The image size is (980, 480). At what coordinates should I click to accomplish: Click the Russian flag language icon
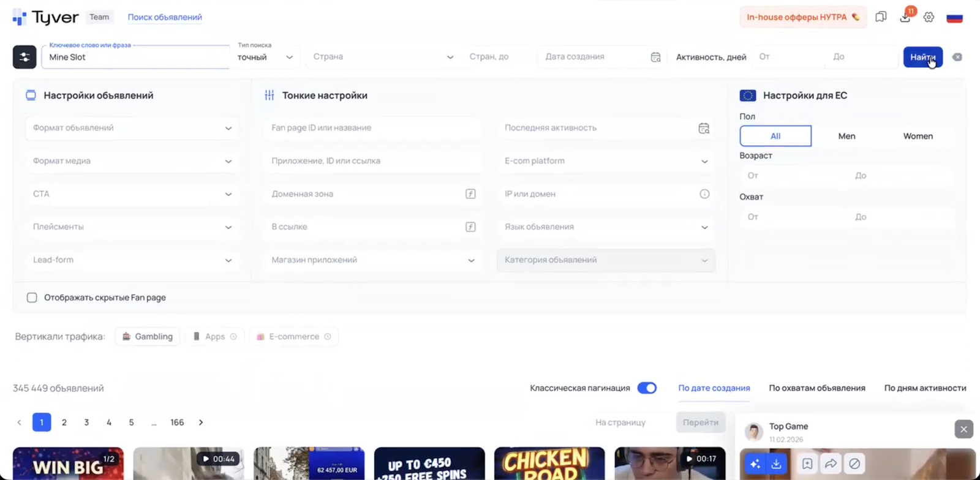[x=954, y=17]
